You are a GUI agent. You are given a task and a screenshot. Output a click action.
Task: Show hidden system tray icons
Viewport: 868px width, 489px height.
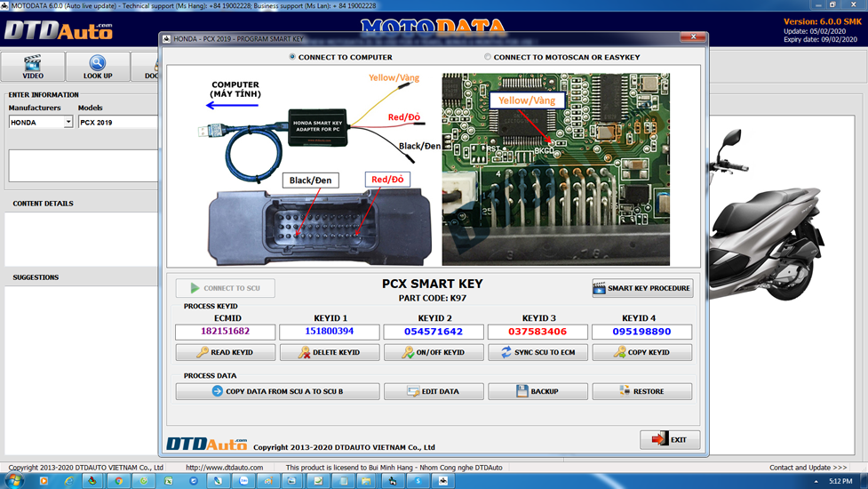tap(816, 481)
